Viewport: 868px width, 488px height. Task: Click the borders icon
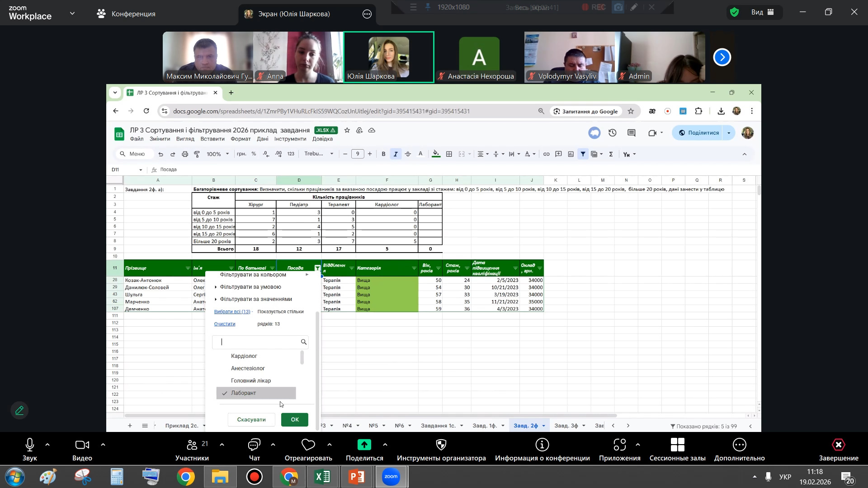pyautogui.click(x=449, y=154)
